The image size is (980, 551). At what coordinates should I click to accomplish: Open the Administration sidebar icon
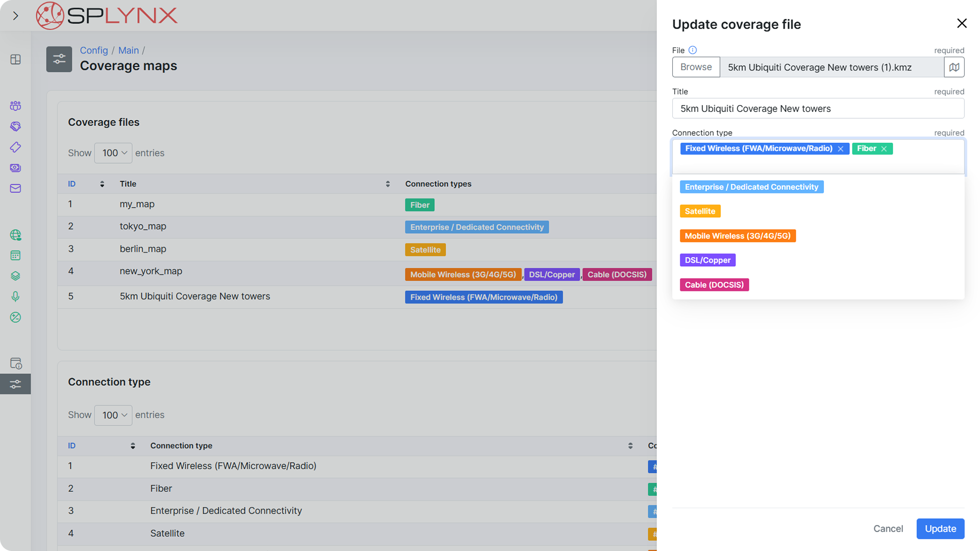coord(16,363)
